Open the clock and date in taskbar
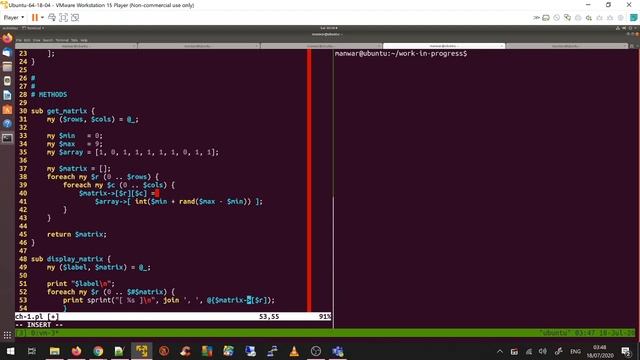640x360 pixels. [x=600, y=351]
